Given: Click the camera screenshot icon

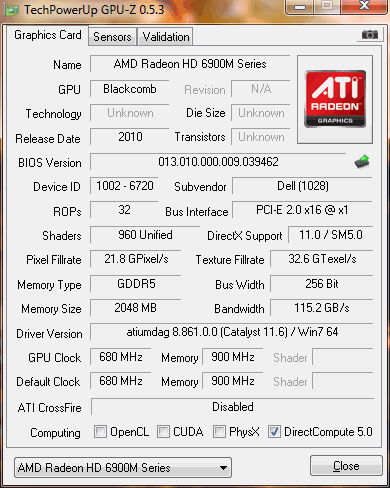Looking at the screenshot, I should [x=370, y=35].
